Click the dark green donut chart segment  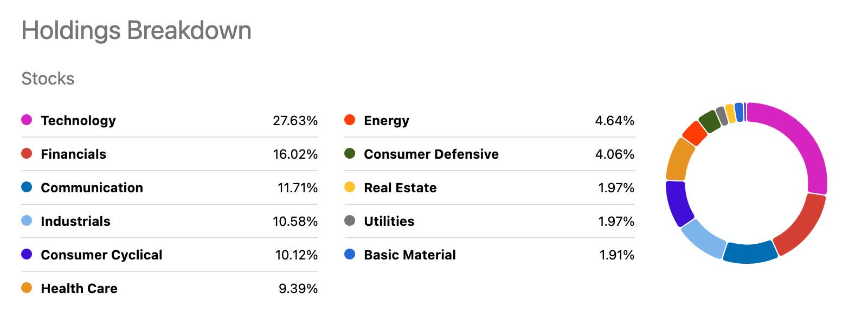pos(709,121)
